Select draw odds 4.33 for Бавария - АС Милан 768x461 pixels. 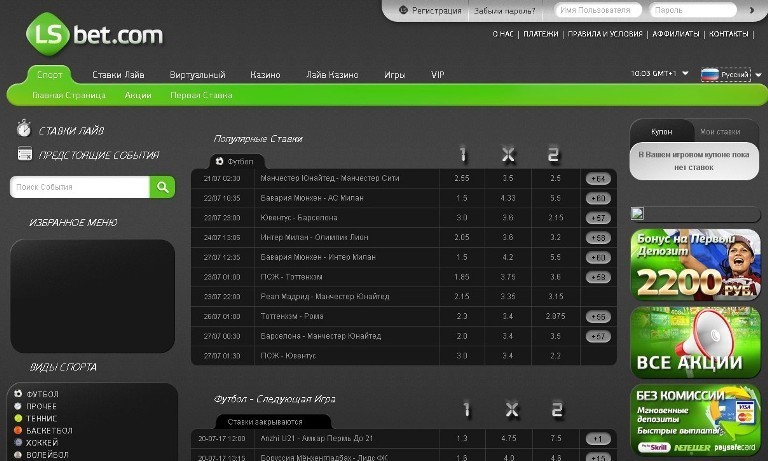(x=508, y=198)
